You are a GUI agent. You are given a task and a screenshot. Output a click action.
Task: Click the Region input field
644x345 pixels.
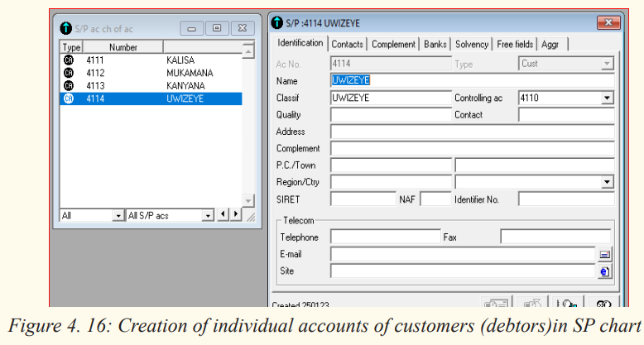[391, 182]
